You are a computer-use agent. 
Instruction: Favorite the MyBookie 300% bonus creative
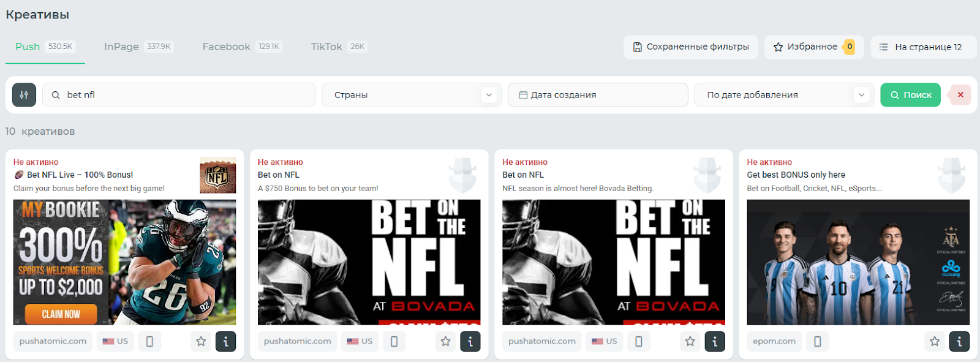pos(201,341)
